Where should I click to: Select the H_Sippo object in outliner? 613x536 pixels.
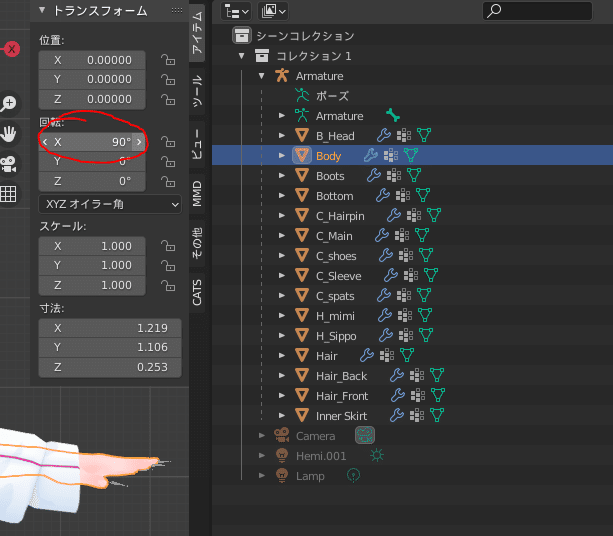336,336
